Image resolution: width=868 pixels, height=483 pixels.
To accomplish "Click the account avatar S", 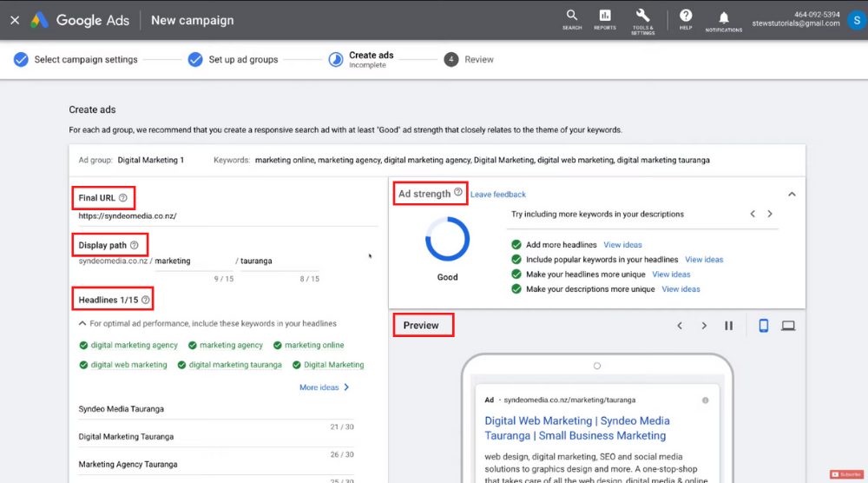I will tap(857, 20).
